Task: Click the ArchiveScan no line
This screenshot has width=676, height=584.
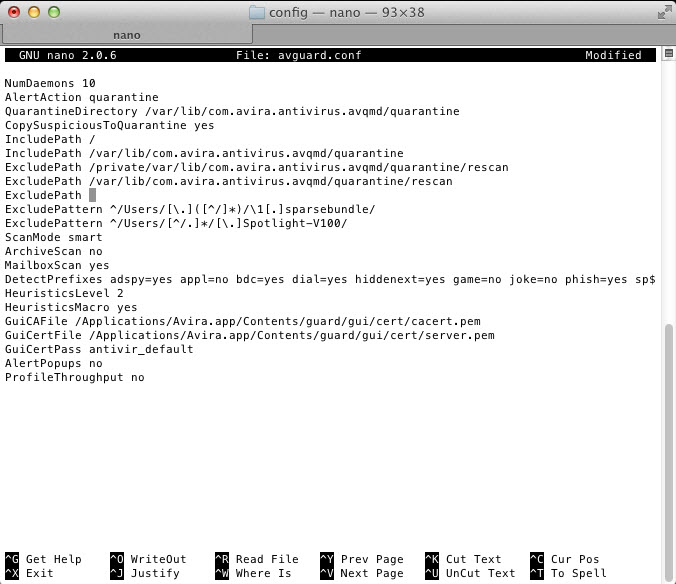Action: pos(53,251)
